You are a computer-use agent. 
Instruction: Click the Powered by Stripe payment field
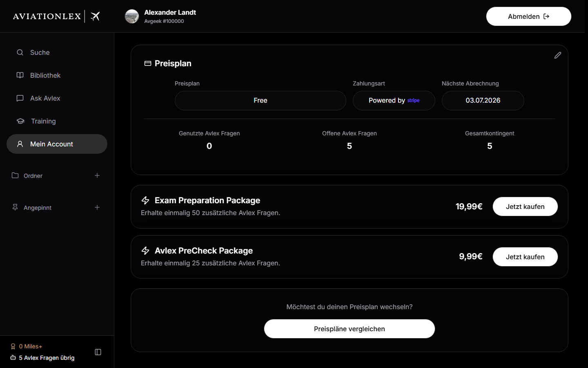pyautogui.click(x=394, y=101)
